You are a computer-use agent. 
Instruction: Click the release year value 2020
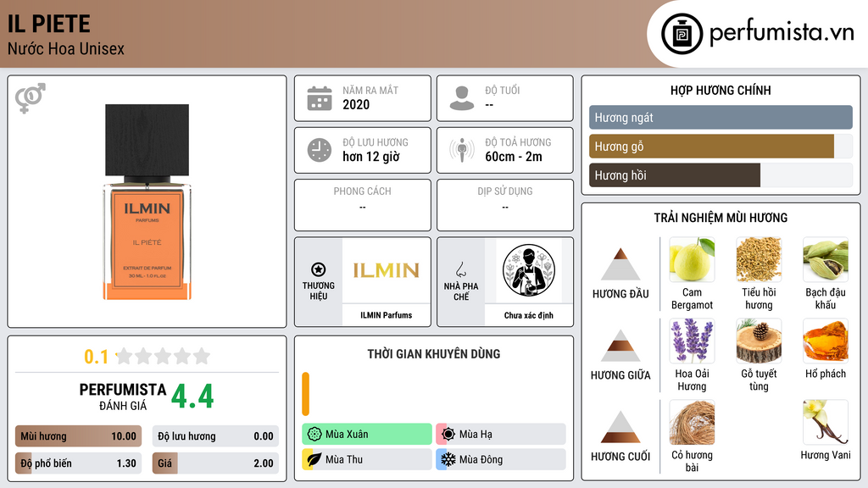click(356, 104)
